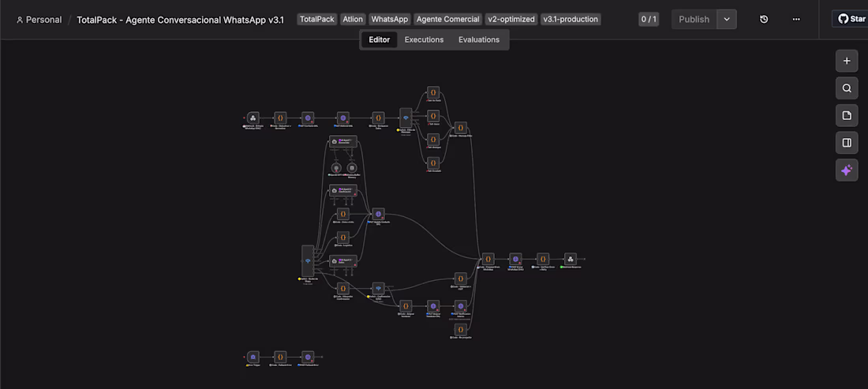Select the POST Enviar WhatsApp HTTP node
Viewport: 868px width, 389px height.
[x=515, y=259]
